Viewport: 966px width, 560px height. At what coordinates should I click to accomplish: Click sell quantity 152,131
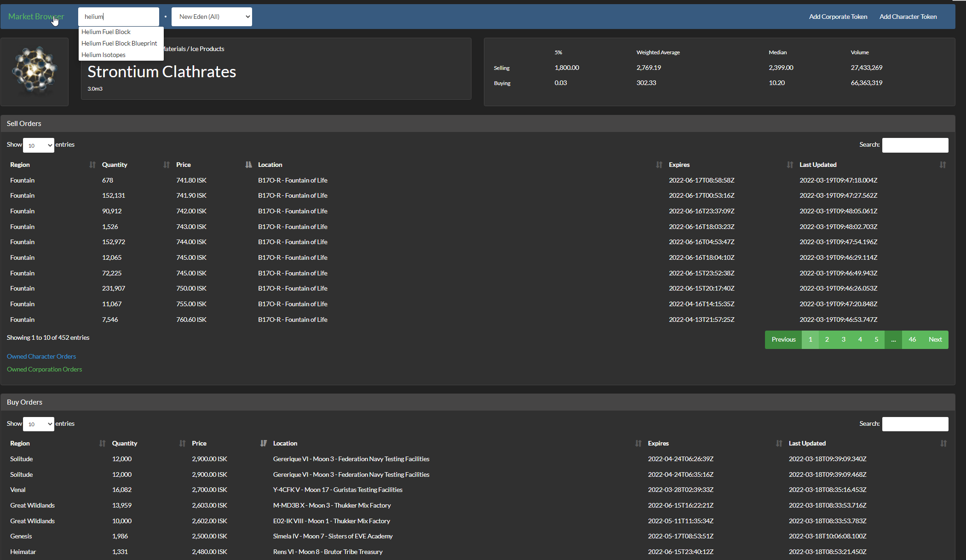[114, 195]
